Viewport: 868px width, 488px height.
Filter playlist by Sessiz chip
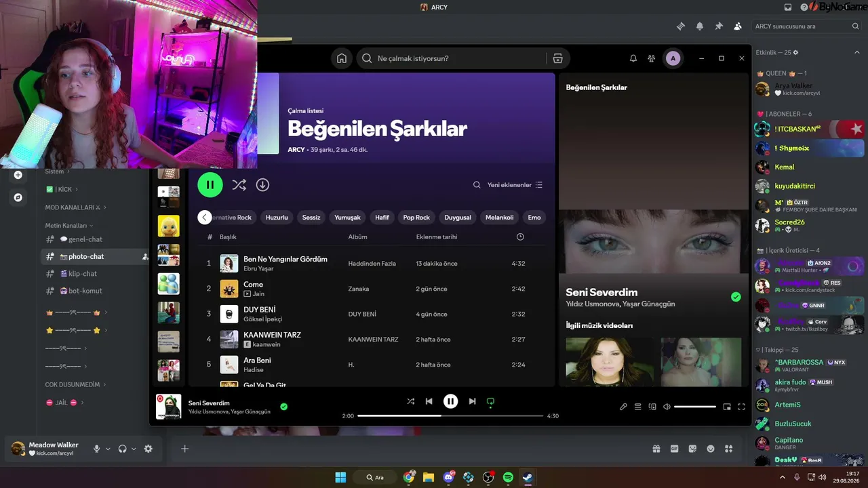point(311,218)
